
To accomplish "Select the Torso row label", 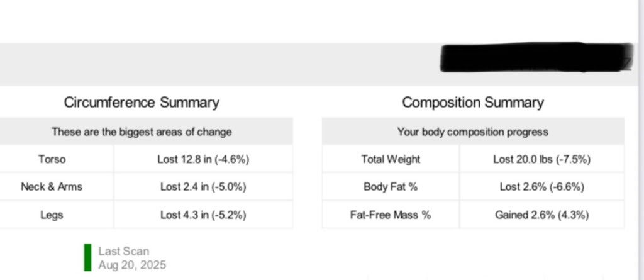I will (52, 159).
